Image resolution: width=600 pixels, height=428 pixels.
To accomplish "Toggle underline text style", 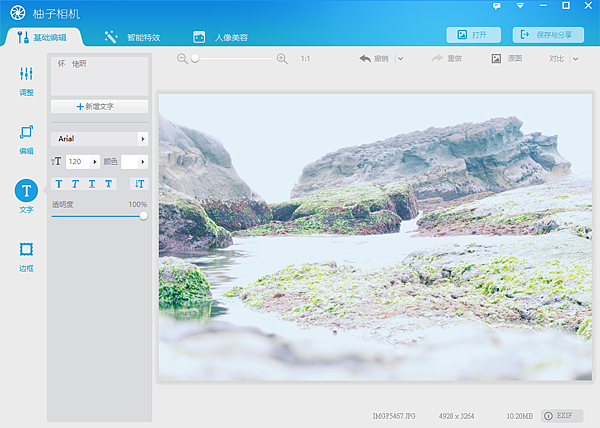I will coord(92,184).
